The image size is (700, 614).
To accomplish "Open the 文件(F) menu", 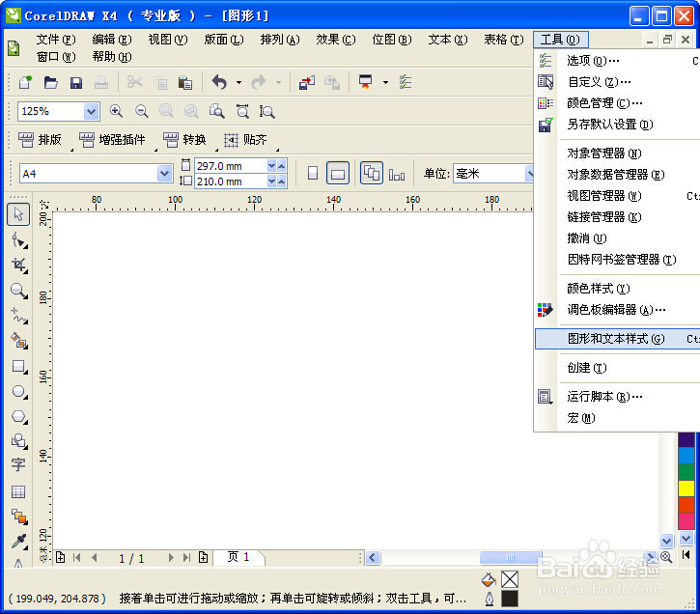I will coord(56,40).
